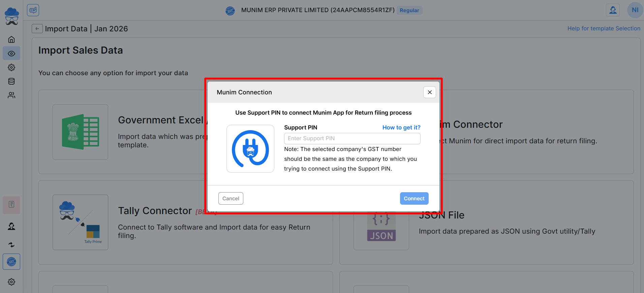This screenshot has height=293, width=644.
Task: Close the Munim Connection dialog
Action: [x=430, y=92]
